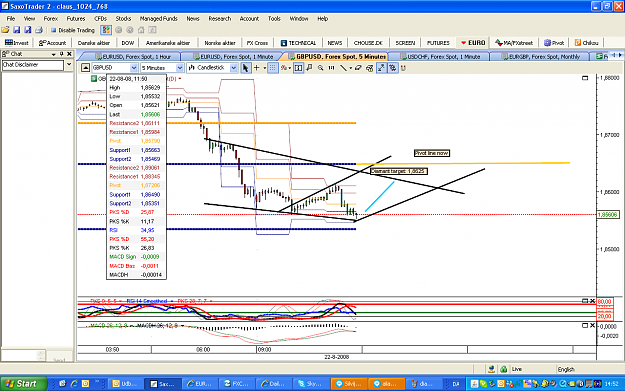
Task: Click the chart settings icon after eraser
Action: pos(369,68)
